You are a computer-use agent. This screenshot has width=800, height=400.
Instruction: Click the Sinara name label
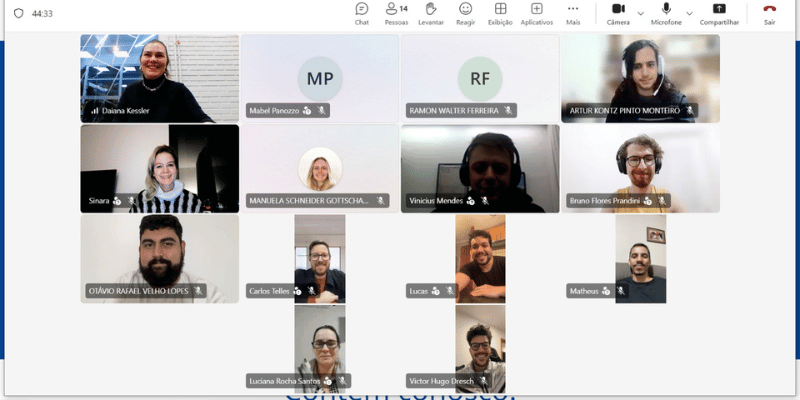(98, 201)
